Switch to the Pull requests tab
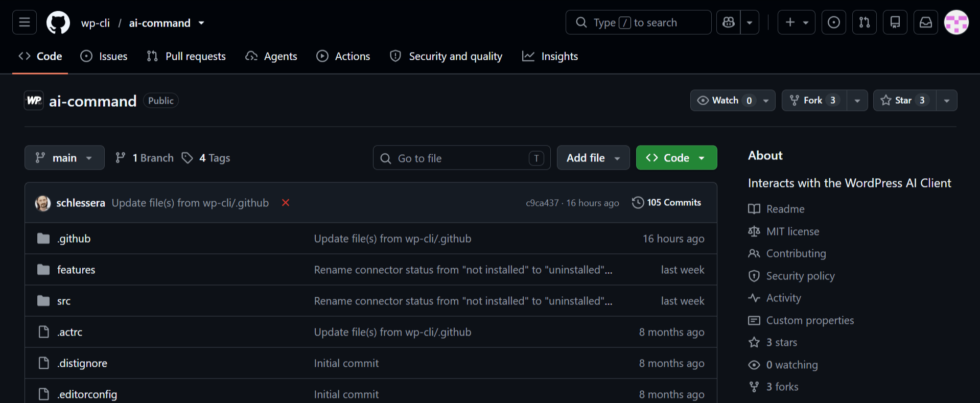This screenshot has width=980, height=403. (186, 56)
